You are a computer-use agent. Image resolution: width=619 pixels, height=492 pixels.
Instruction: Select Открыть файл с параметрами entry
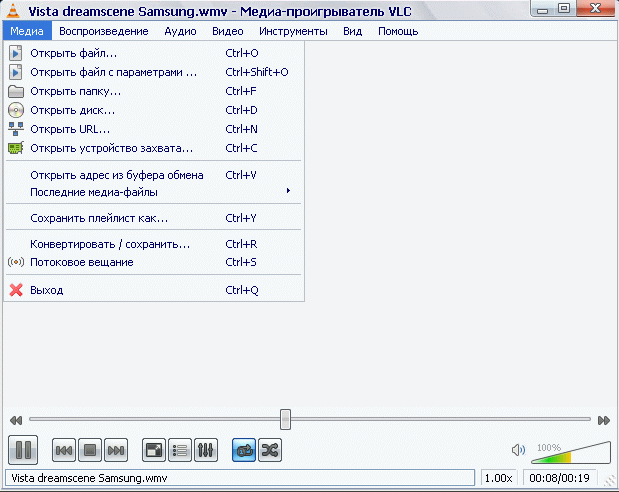coord(154,72)
